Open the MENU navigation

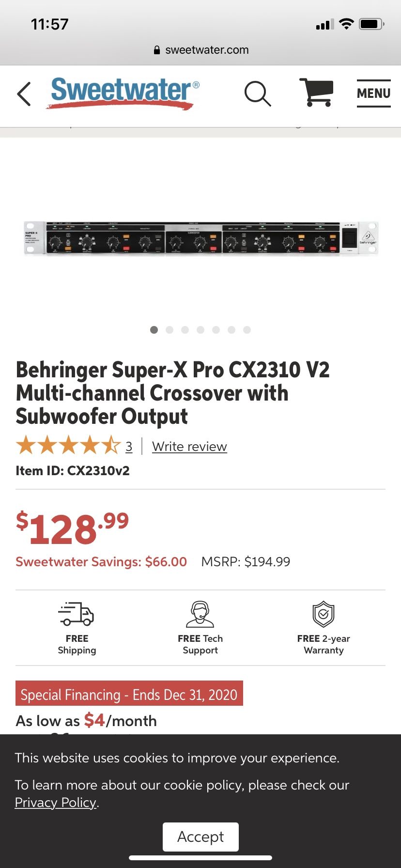373,93
